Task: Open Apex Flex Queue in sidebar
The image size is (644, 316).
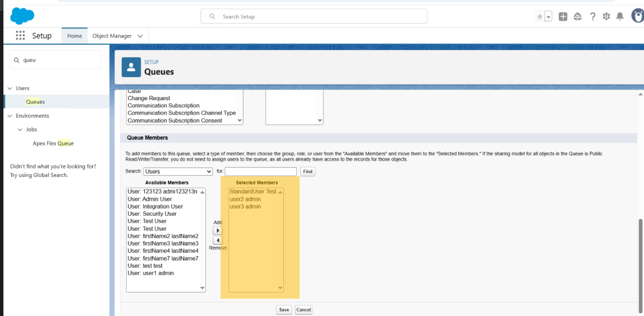Action: coord(53,144)
